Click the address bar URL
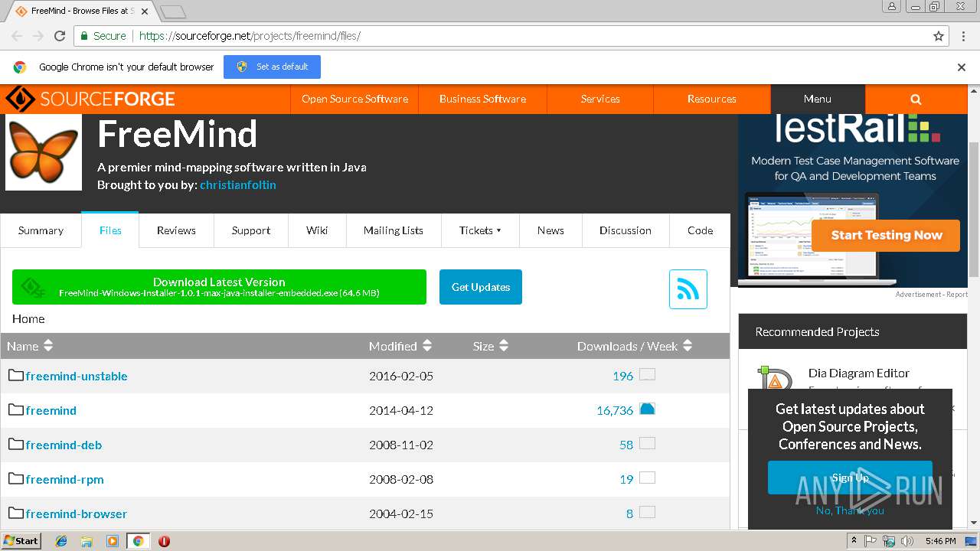The image size is (980, 551). (250, 36)
